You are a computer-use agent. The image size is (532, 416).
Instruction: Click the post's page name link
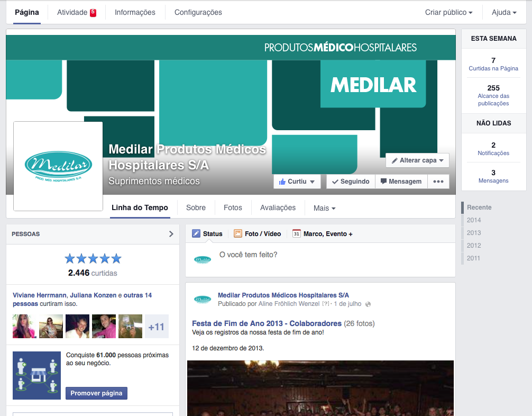tap(283, 295)
